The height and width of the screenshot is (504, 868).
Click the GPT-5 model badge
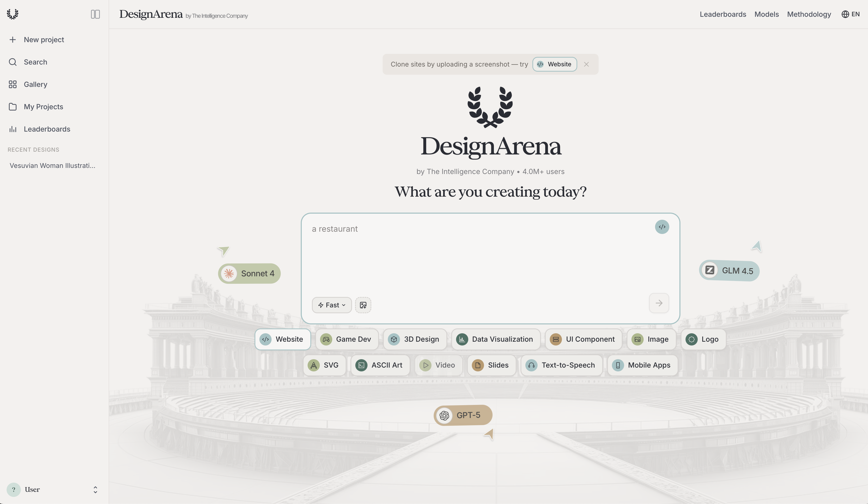463,415
